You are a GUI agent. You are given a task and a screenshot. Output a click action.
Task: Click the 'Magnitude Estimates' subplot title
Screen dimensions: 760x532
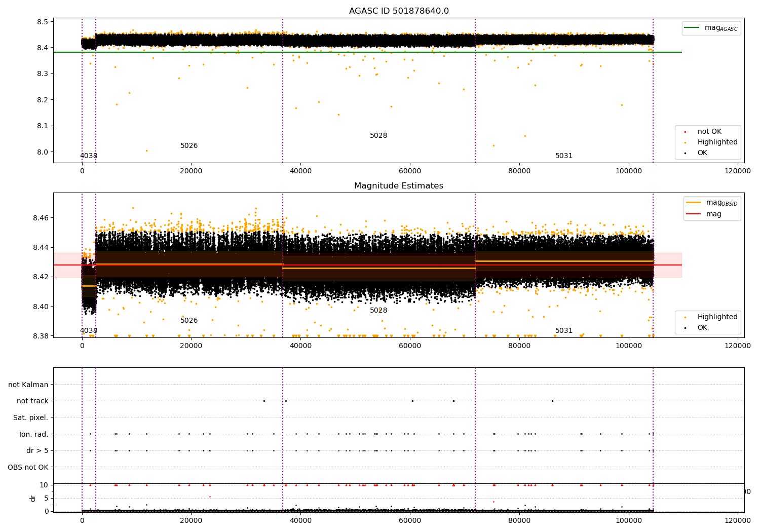click(399, 186)
